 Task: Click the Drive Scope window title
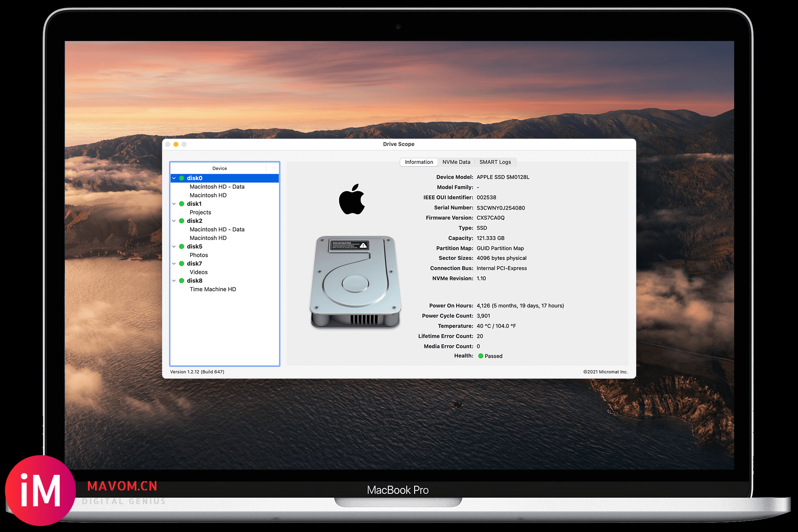point(399,144)
